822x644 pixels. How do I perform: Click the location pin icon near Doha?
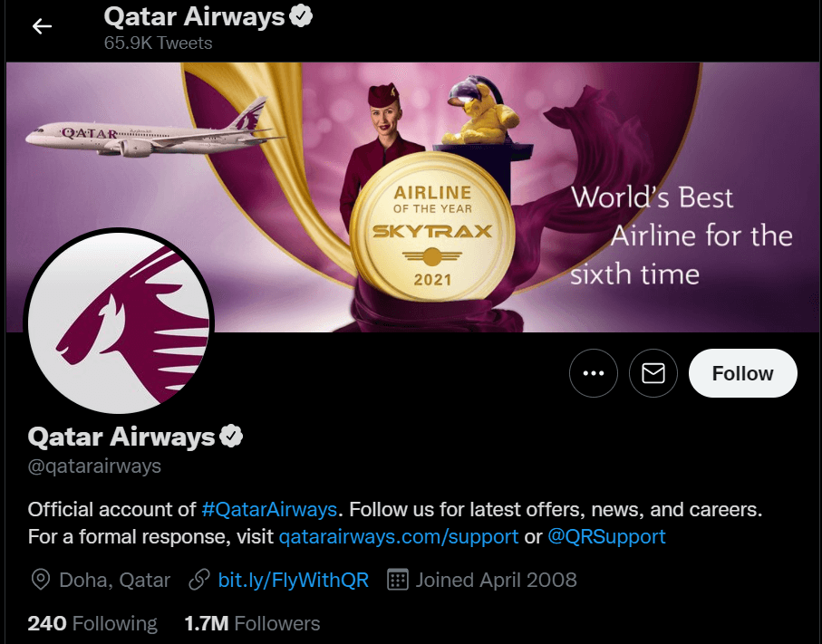click(x=41, y=580)
